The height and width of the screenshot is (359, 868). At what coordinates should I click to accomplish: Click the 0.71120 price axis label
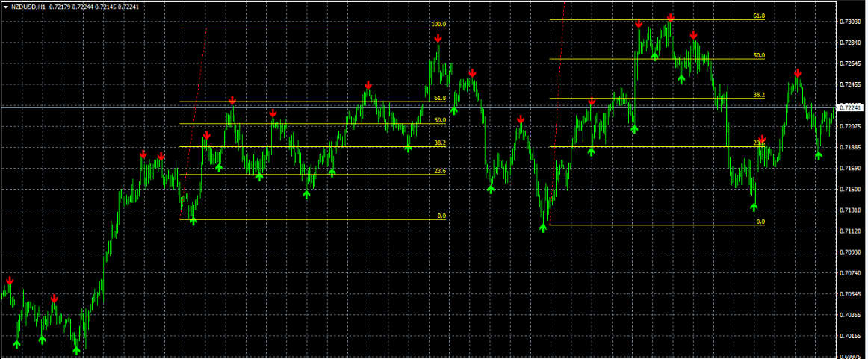coord(850,231)
